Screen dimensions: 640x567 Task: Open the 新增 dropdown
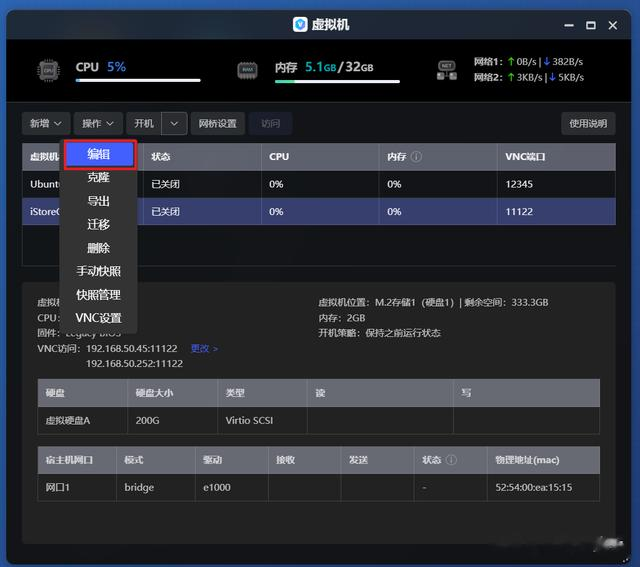[x=46, y=123]
